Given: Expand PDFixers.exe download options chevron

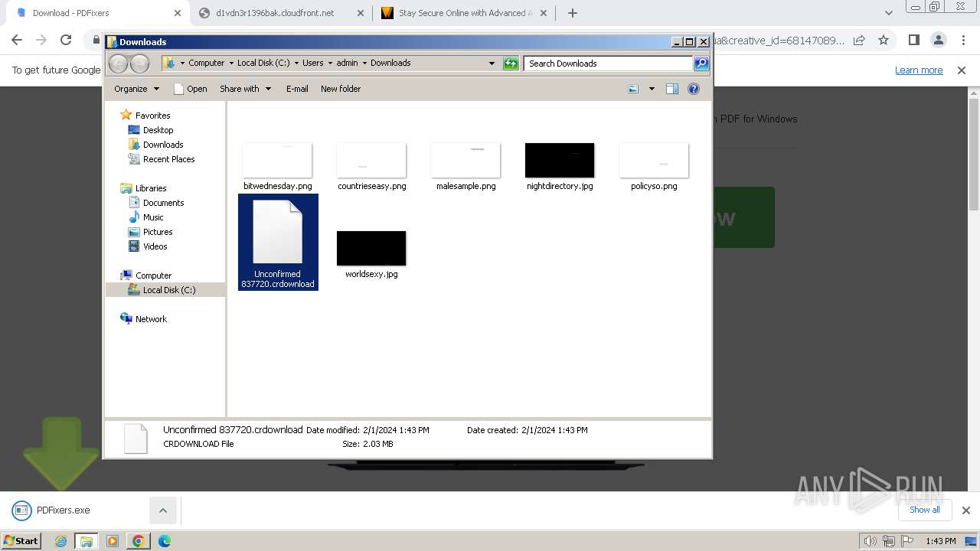Looking at the screenshot, I should coord(163,510).
